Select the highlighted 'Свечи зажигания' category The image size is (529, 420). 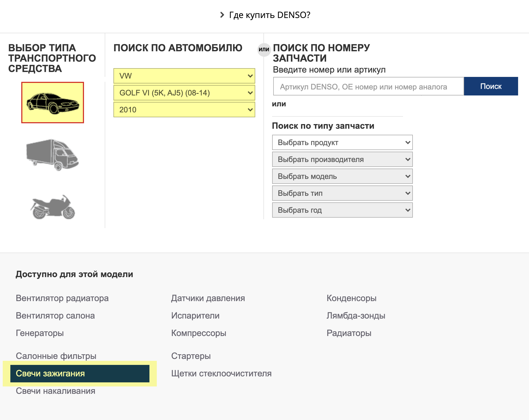80,373
